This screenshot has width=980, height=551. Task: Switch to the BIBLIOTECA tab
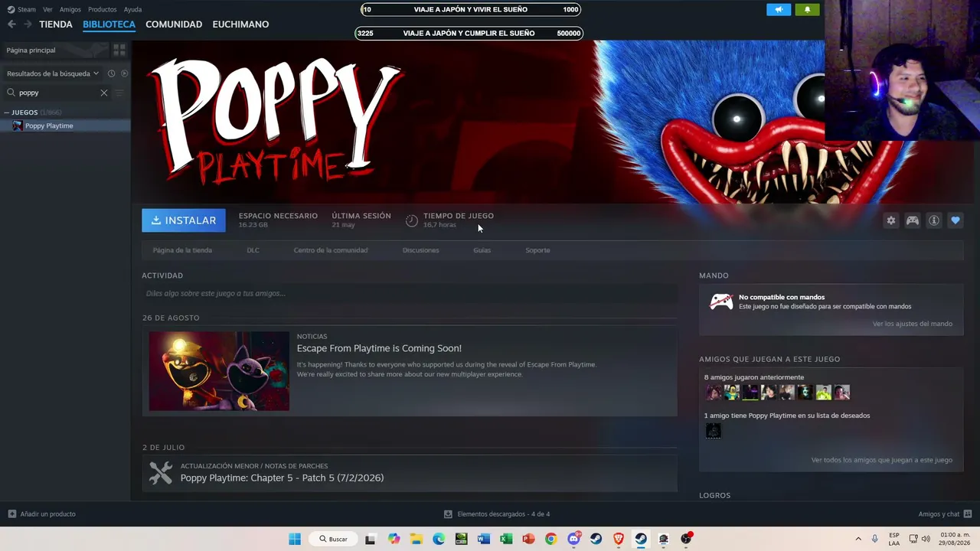(x=109, y=24)
